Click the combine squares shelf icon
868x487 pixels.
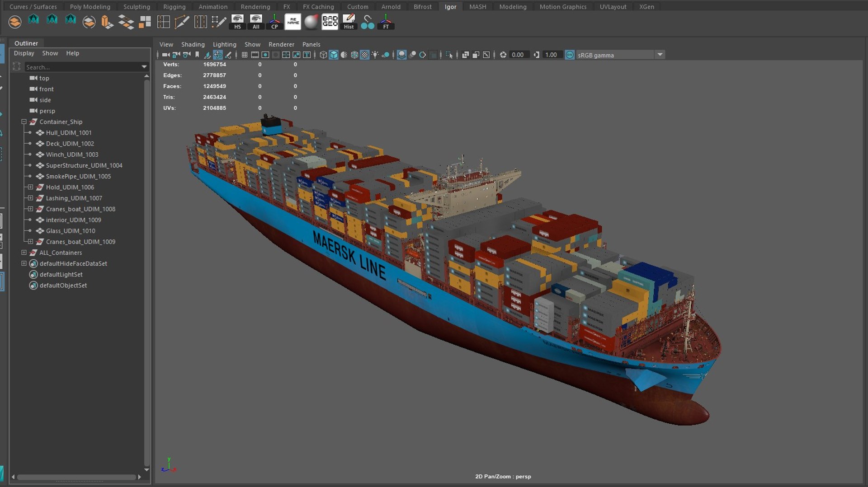point(145,22)
